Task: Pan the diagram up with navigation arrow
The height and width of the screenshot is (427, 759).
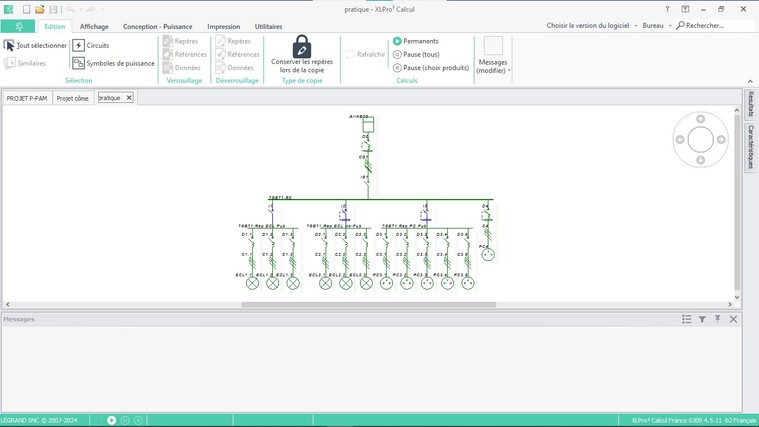Action: click(x=700, y=119)
